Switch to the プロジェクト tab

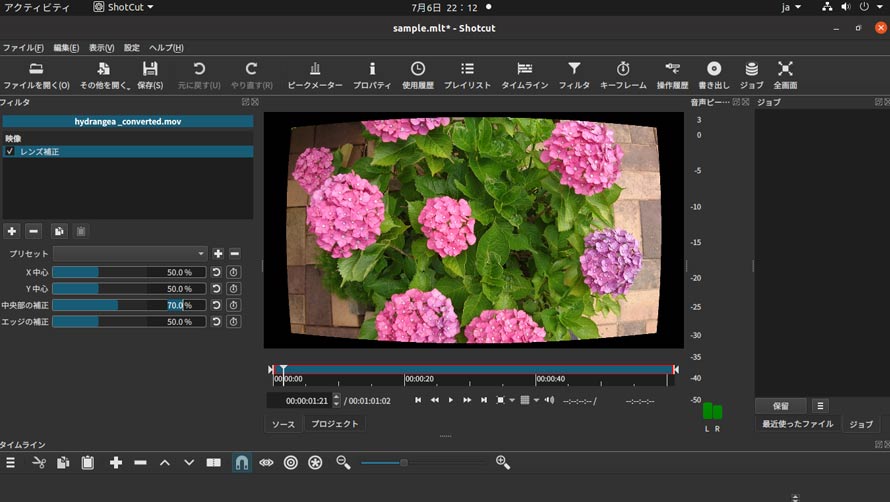click(334, 424)
